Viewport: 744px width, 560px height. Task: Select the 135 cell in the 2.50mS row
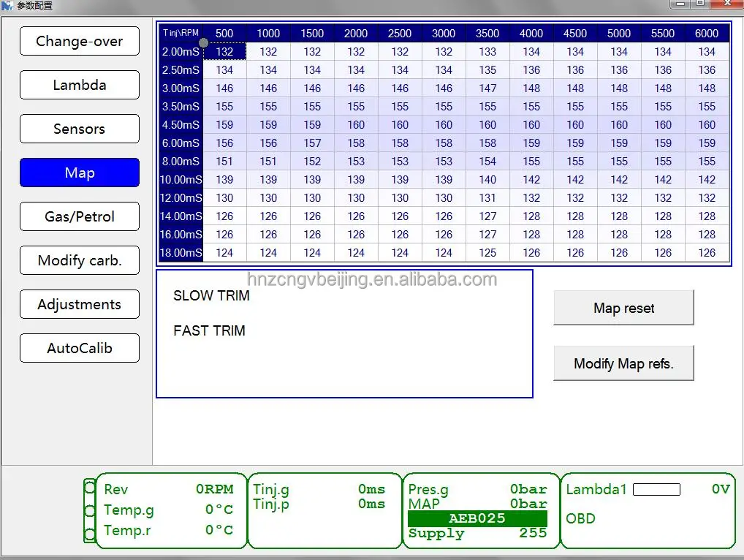click(487, 70)
